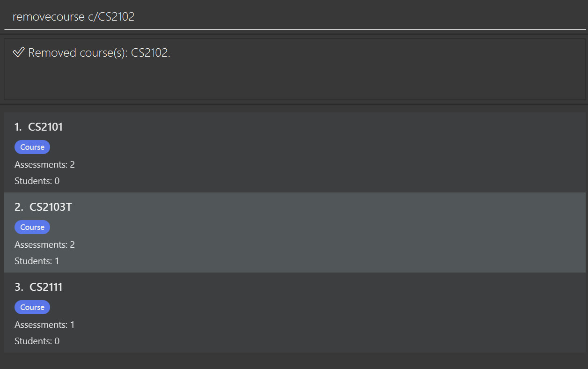Click the Assessments: 1 label under CS2111
The height and width of the screenshot is (369, 588).
(x=44, y=325)
